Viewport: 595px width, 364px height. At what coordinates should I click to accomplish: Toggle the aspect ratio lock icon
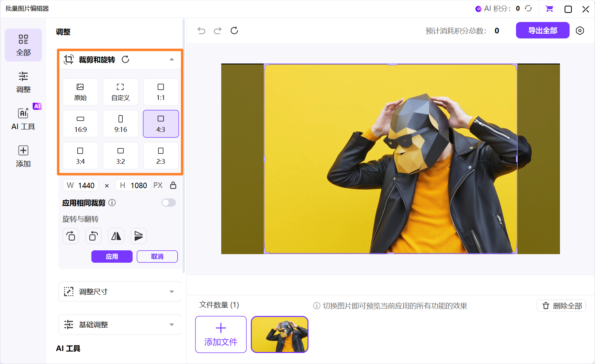173,185
